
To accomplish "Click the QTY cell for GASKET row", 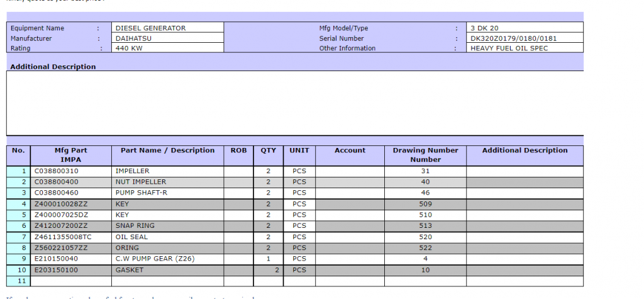I will [268, 270].
